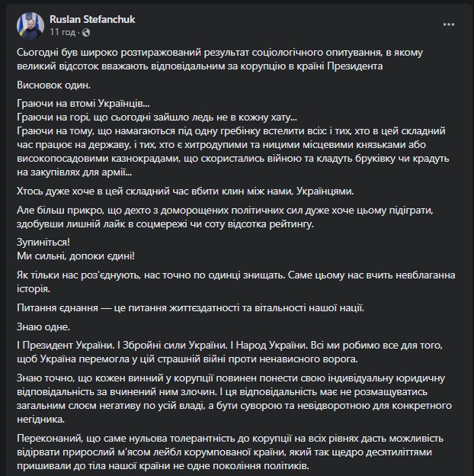Click the opening paragraph starting 'Сьогодні був широко'
Screen dimensions: 474x476
click(229, 59)
